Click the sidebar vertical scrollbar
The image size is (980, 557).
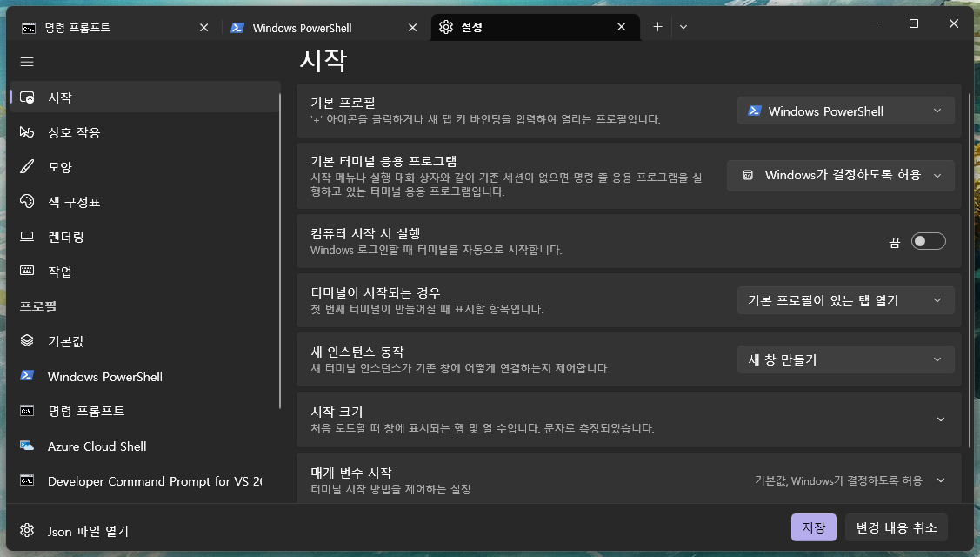pyautogui.click(x=280, y=251)
